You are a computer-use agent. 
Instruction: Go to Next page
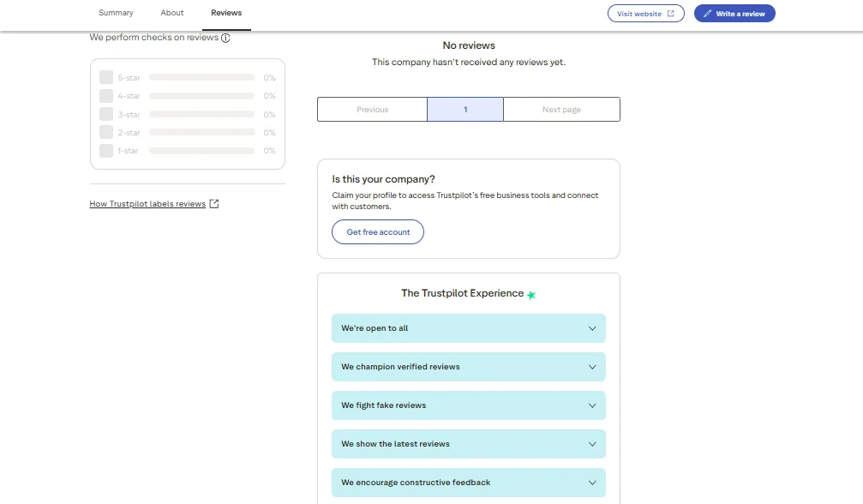coord(561,110)
